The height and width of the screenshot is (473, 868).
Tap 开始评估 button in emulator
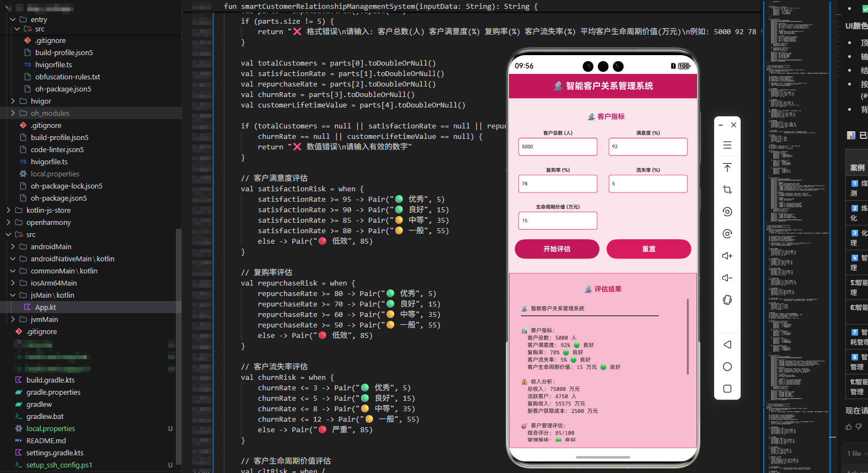click(x=557, y=249)
